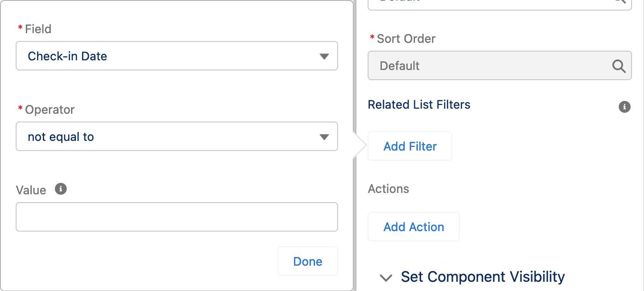This screenshot has width=644, height=291.
Task: Click the Related List Filters heading text
Action: tap(419, 105)
